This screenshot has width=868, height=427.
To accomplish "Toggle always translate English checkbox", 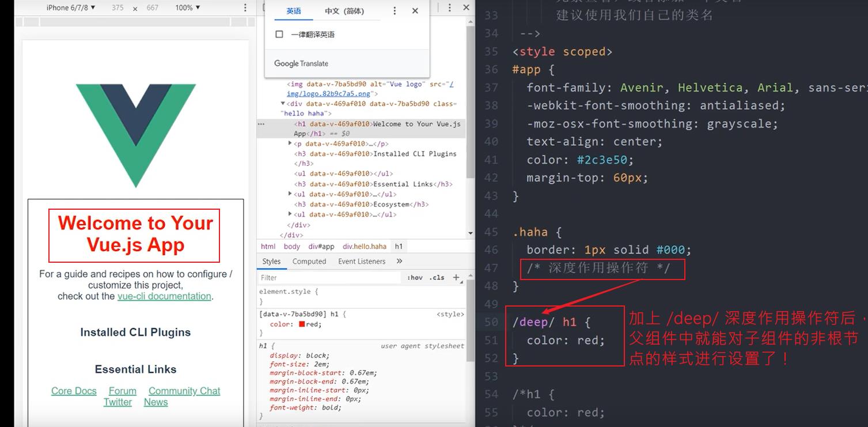I will click(279, 35).
